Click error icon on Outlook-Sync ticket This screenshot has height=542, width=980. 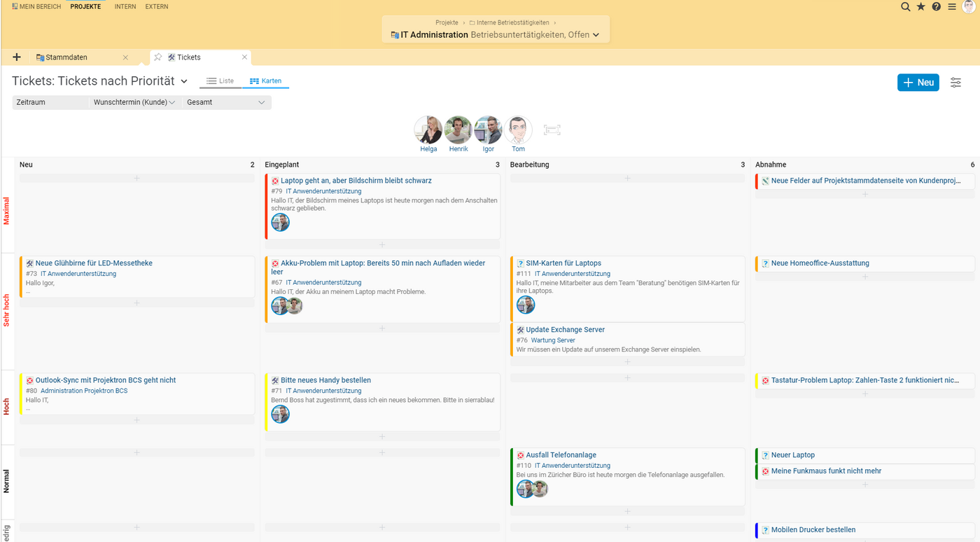point(30,380)
